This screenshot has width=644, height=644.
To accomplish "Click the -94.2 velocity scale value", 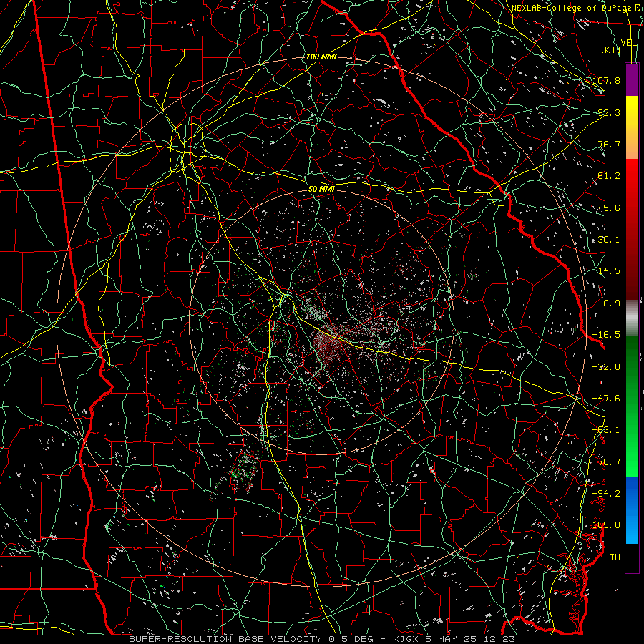I will click(606, 493).
